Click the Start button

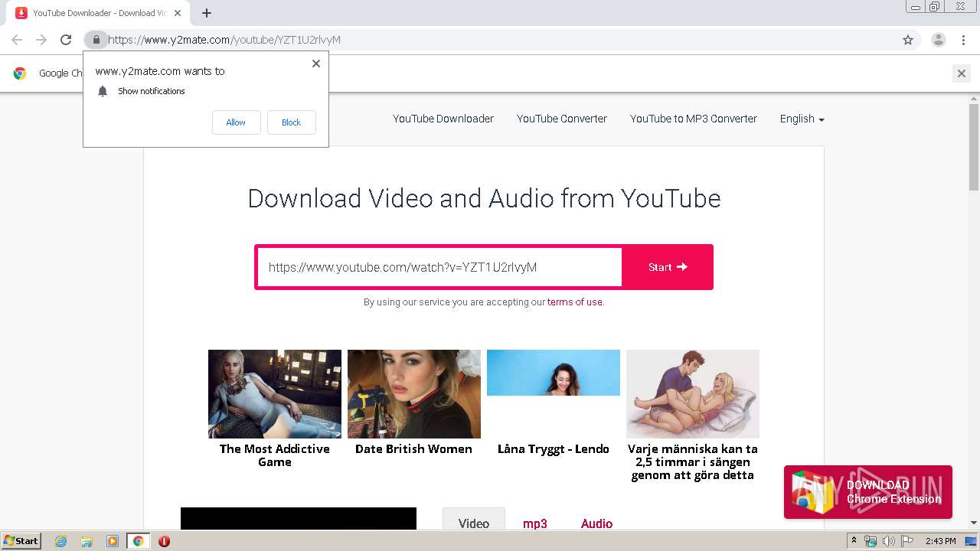tap(668, 267)
